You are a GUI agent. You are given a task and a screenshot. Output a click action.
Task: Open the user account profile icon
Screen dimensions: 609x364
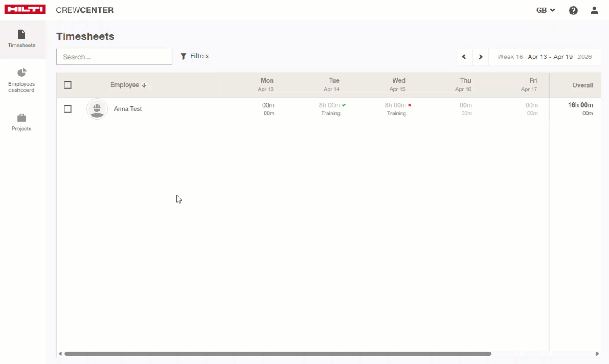pyautogui.click(x=594, y=10)
